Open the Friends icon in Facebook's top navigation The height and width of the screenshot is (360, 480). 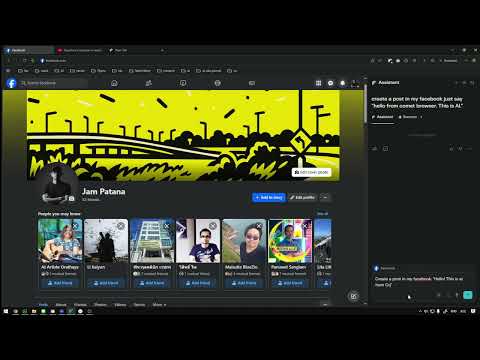(x=149, y=83)
